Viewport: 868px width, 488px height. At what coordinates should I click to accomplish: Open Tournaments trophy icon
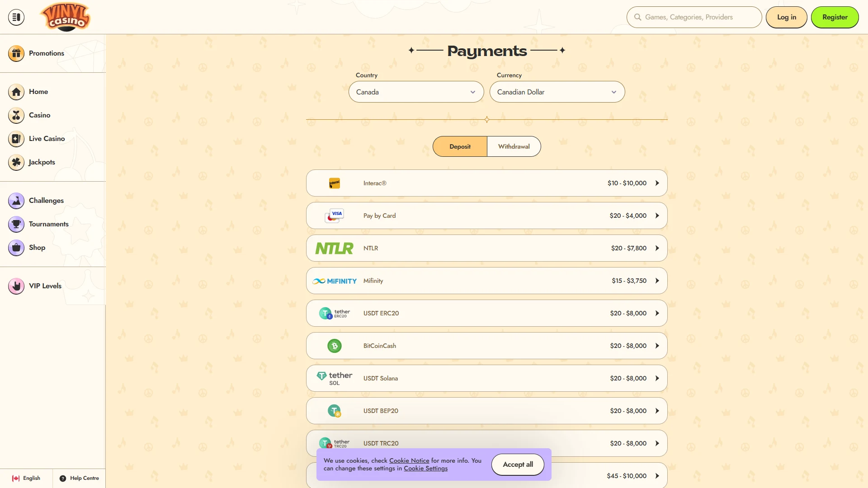tap(16, 224)
